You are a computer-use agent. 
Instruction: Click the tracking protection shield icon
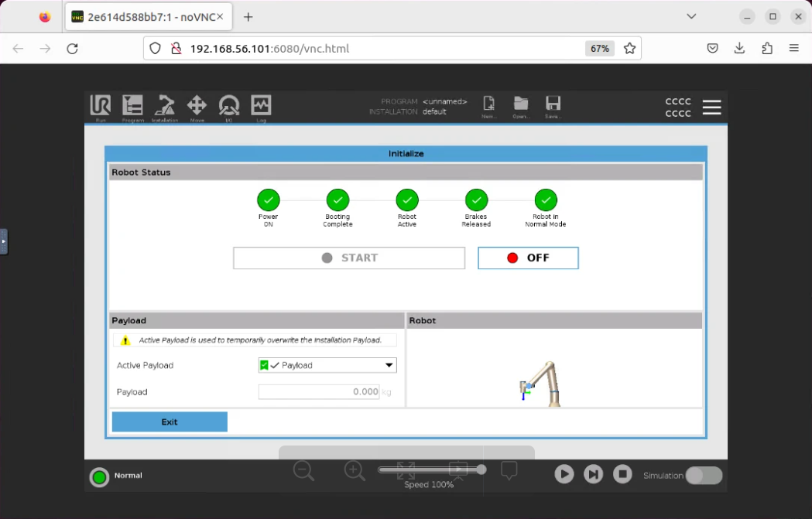pyautogui.click(x=155, y=49)
